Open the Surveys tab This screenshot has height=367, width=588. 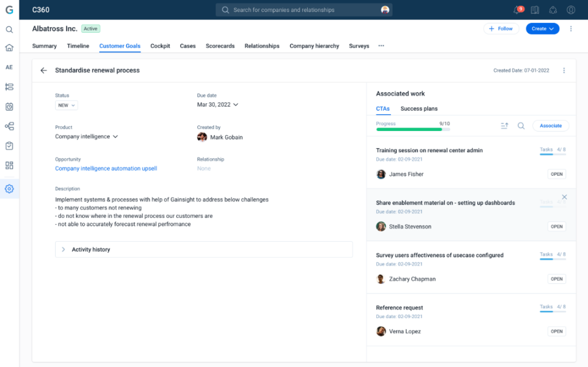pos(359,46)
